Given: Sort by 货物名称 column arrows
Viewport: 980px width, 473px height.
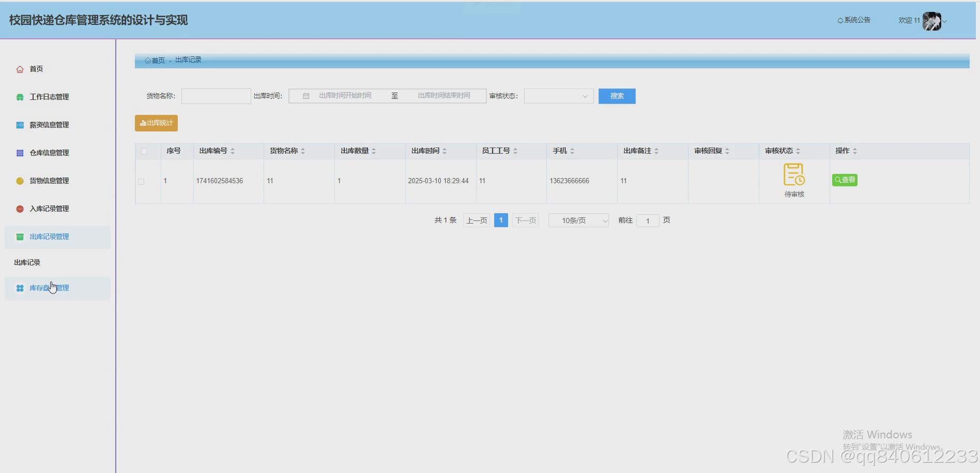Looking at the screenshot, I should [303, 151].
